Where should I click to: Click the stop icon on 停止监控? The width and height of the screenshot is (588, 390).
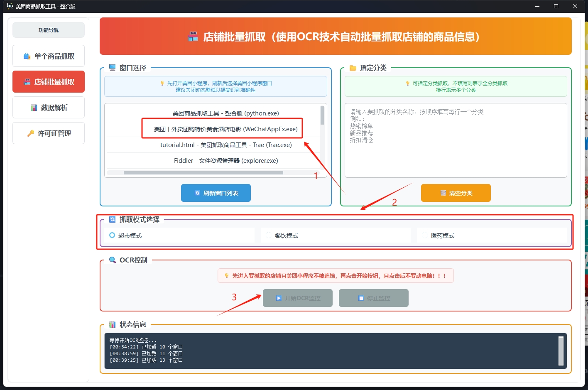[x=361, y=298]
